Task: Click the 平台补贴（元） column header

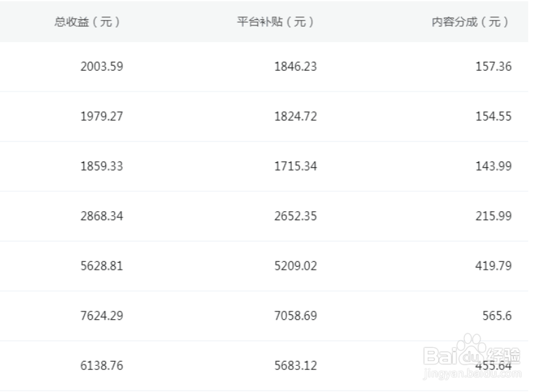Action: (x=275, y=21)
